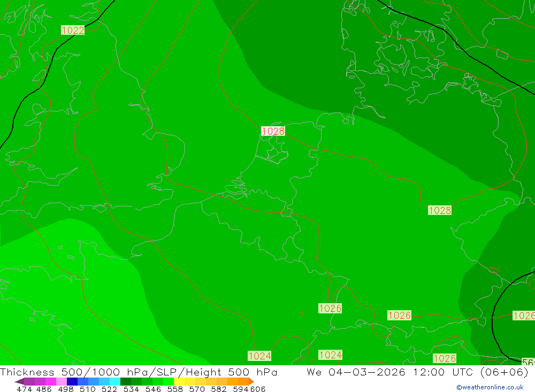535x392 pixels.
Task: Click the 561 height contour label
Action: [529, 362]
